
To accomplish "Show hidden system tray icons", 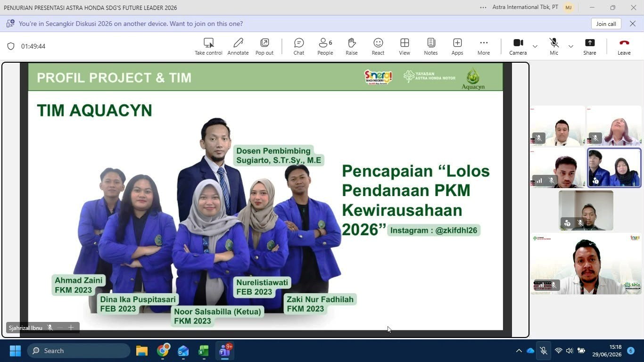I will [519, 351].
